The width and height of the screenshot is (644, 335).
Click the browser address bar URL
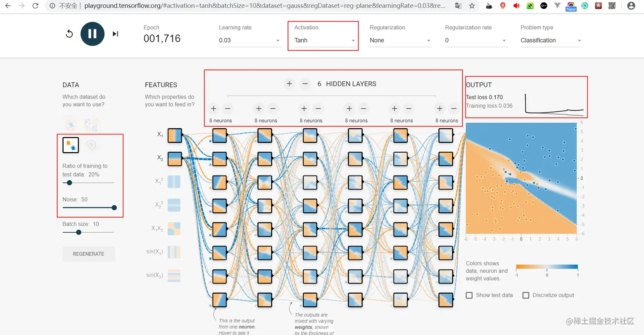[x=265, y=6]
